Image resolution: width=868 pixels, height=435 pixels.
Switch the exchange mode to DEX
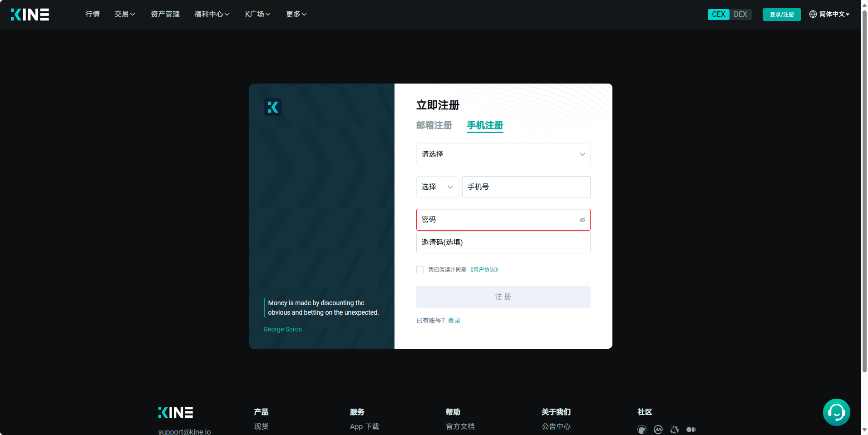point(740,15)
